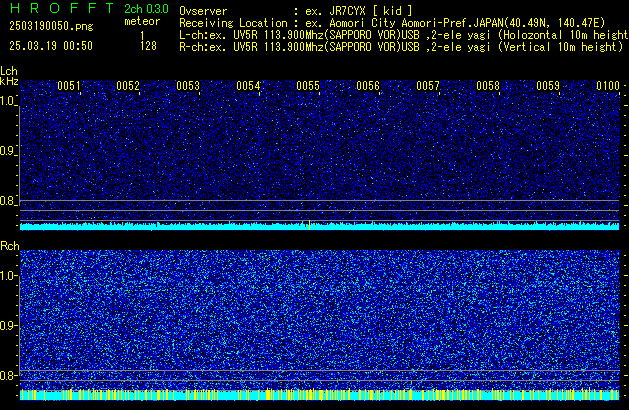629x410 pixels.
Task: Click time marker 0055
Action: pos(308,86)
